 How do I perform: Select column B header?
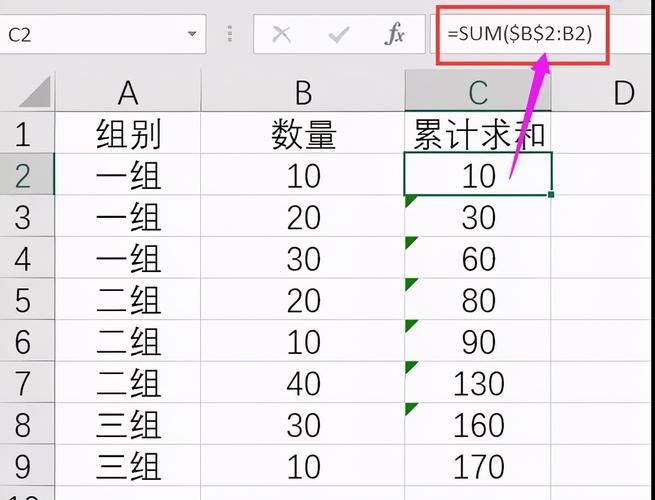click(303, 91)
